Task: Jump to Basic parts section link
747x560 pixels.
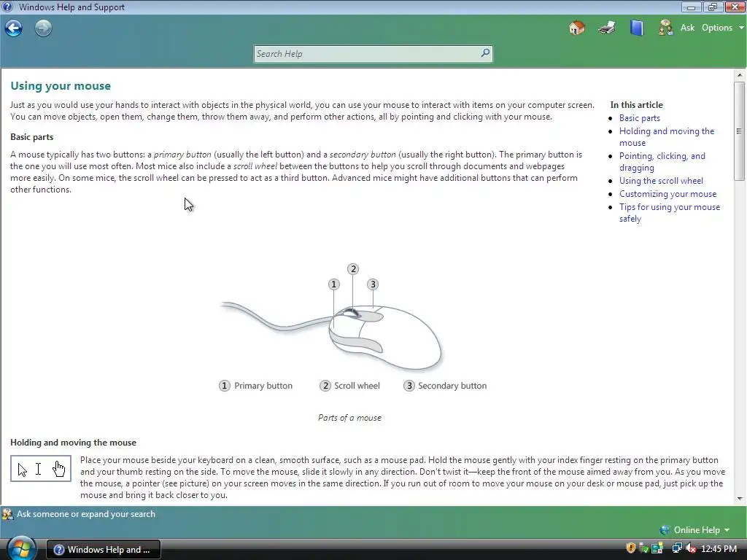Action: 639,118
